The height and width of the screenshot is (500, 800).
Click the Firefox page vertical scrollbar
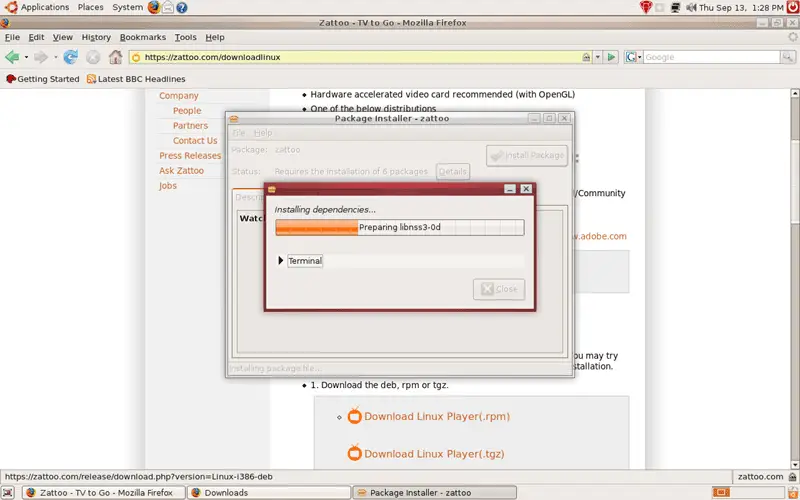pos(794,279)
